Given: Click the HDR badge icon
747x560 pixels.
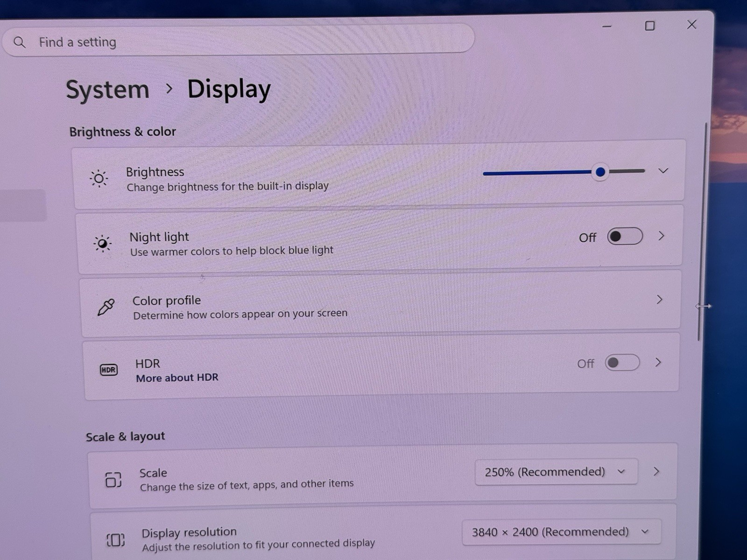Looking at the screenshot, I should [x=109, y=370].
